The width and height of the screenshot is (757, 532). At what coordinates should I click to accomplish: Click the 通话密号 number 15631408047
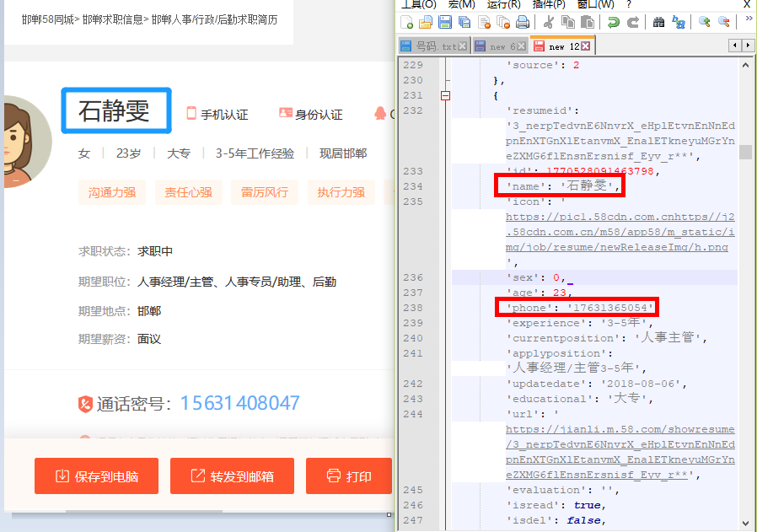[x=240, y=403]
